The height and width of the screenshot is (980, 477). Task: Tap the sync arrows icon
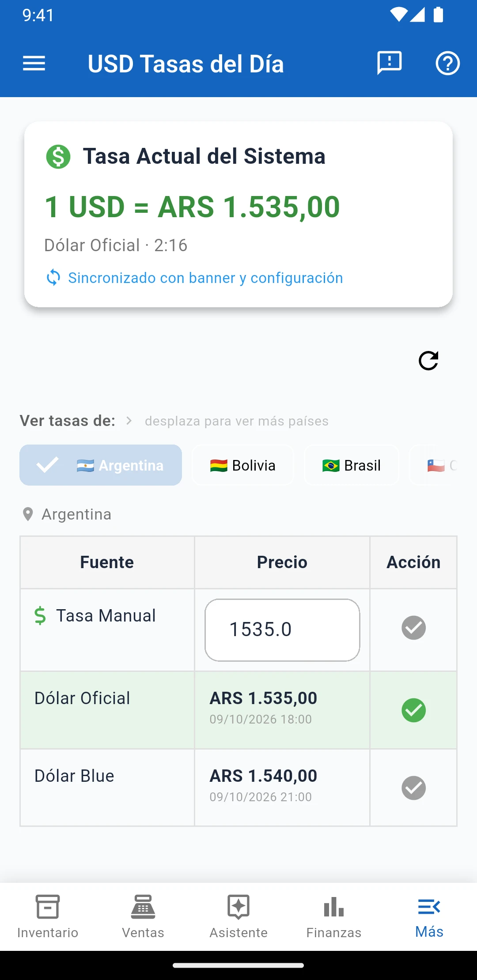pos(53,278)
